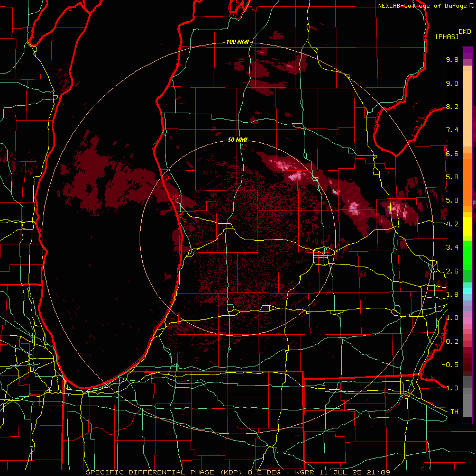
Task: Click the 6.6 legend value
Action: point(452,154)
